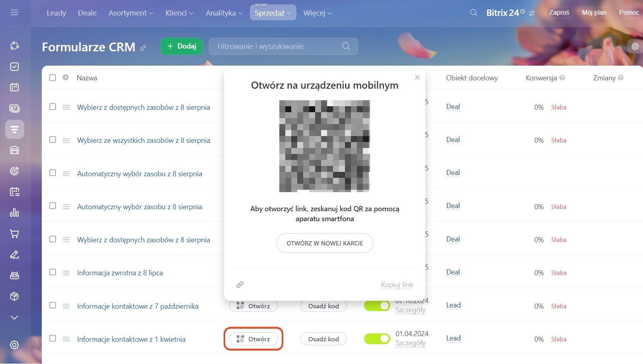The height and width of the screenshot is (364, 643).
Task: Click Osadź kod for the 7 października form
Action: [323, 306]
